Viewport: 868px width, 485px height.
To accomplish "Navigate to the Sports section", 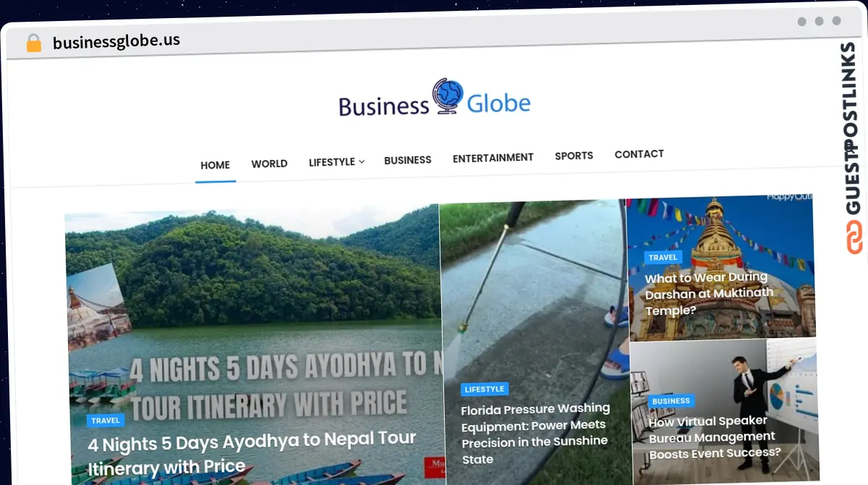I will [574, 156].
